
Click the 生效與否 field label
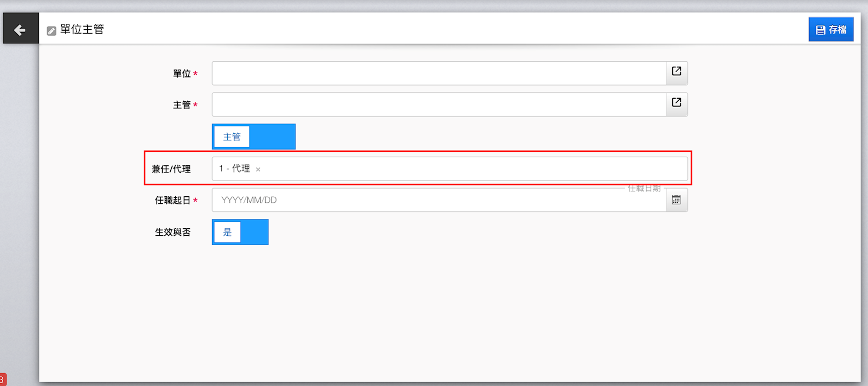pyautogui.click(x=173, y=232)
